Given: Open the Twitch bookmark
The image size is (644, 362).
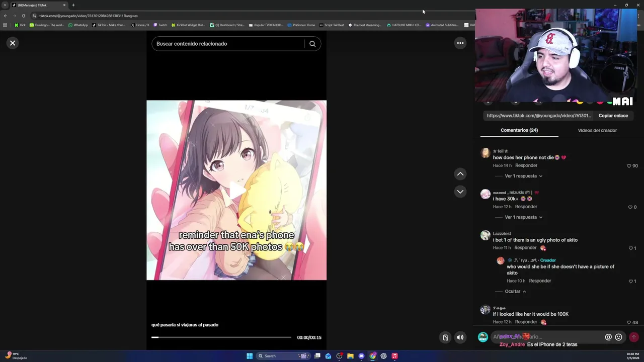Looking at the screenshot, I should pos(160,25).
